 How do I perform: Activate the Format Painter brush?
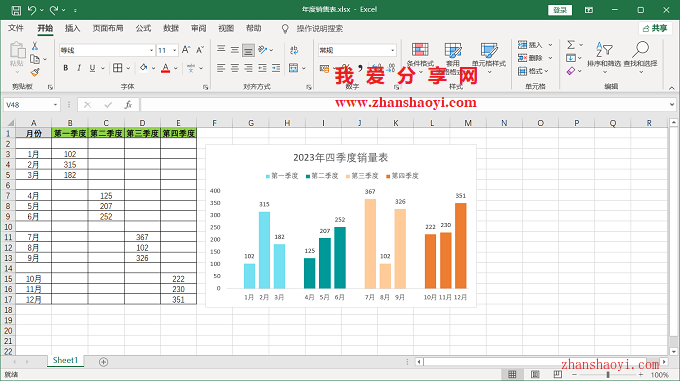pos(35,72)
